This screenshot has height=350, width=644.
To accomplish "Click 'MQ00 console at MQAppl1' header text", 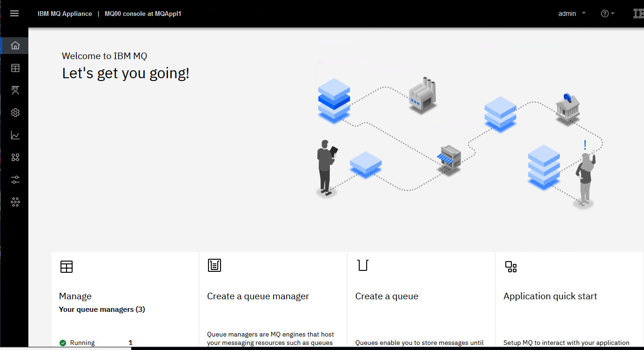I will [143, 13].
